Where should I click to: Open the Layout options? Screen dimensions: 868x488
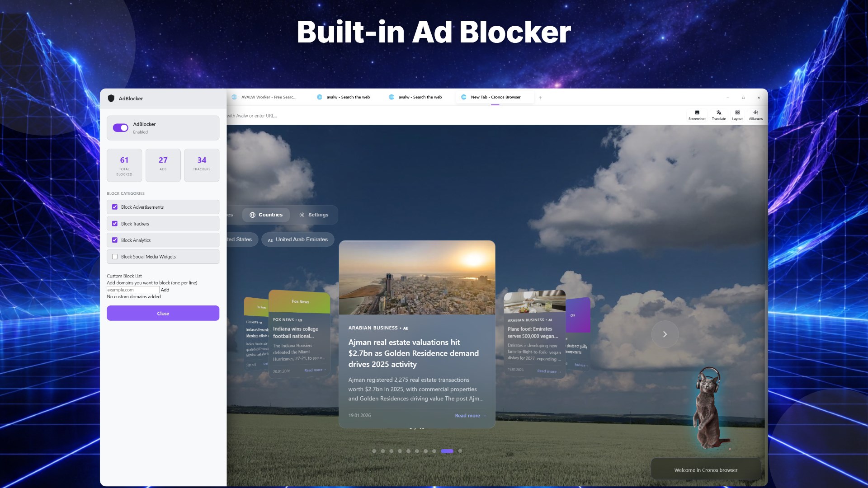[x=737, y=115]
